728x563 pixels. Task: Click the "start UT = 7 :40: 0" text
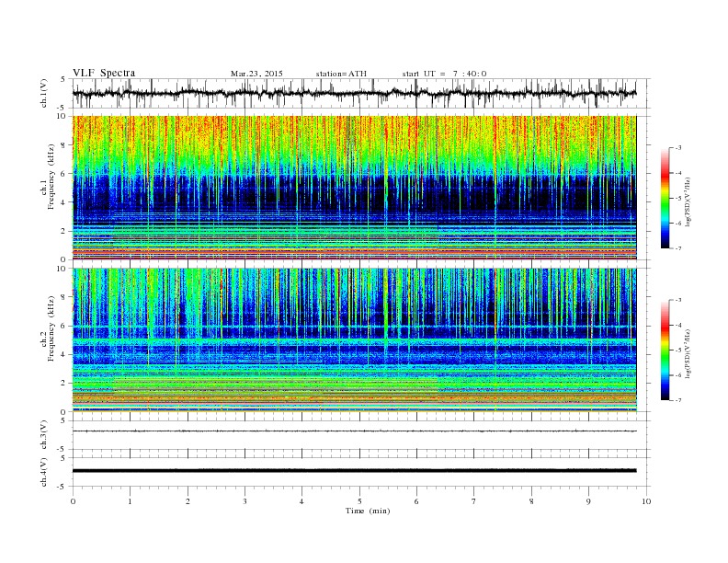coord(444,74)
